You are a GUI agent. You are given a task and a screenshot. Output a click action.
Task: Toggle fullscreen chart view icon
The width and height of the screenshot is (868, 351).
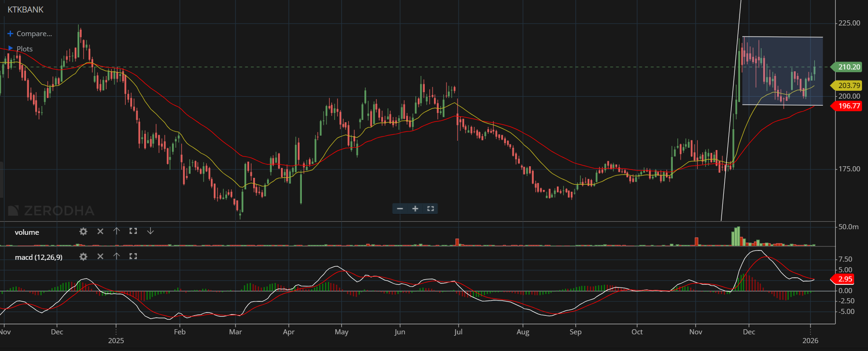click(430, 209)
